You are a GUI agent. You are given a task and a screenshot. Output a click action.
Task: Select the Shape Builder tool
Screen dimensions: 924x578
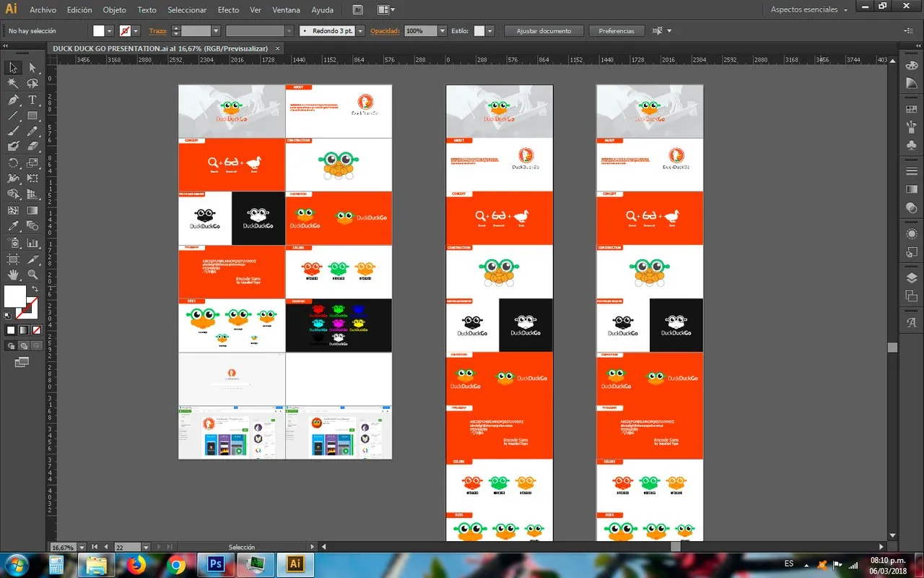click(x=13, y=194)
